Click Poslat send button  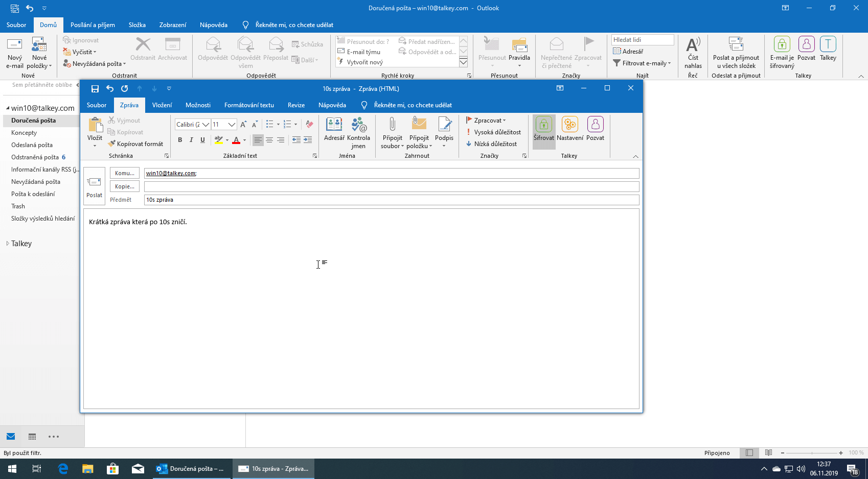(x=94, y=186)
